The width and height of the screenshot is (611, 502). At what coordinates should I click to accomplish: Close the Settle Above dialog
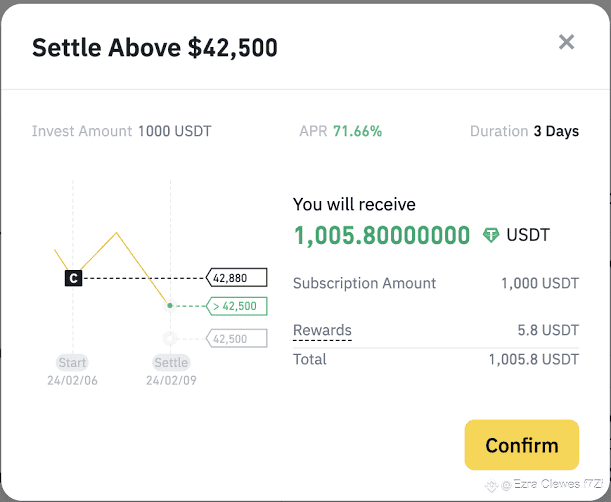(566, 42)
